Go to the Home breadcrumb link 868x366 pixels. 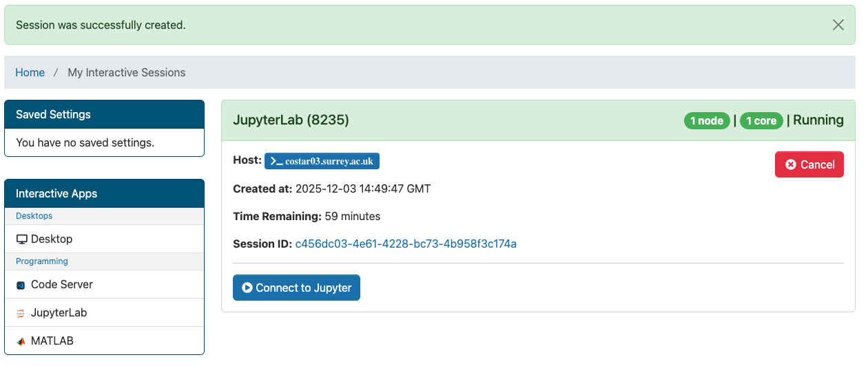click(x=30, y=72)
